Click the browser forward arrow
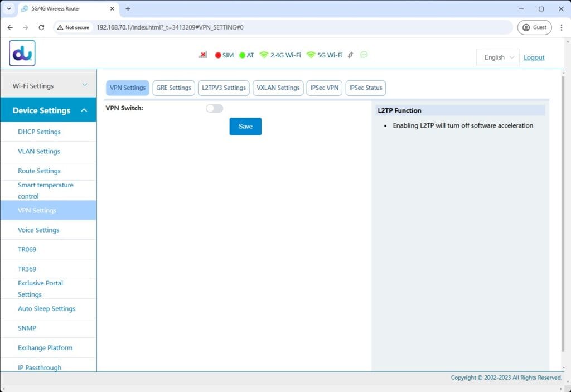 click(26, 27)
